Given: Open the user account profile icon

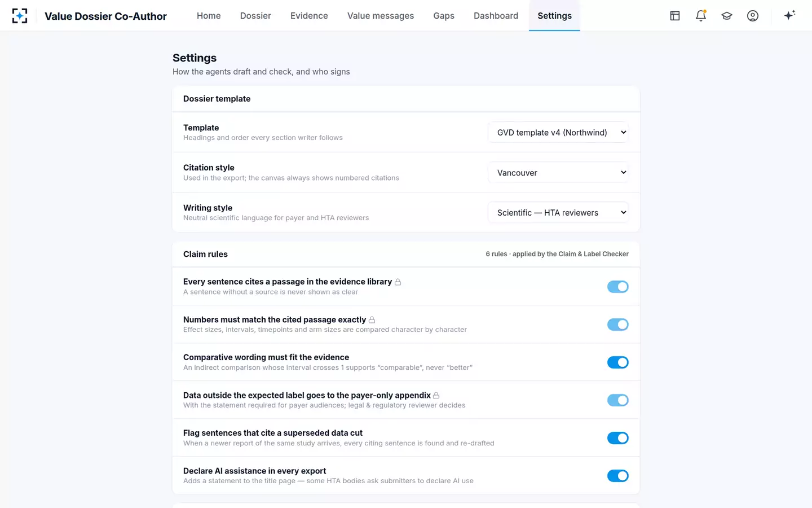Looking at the screenshot, I should tap(753, 16).
